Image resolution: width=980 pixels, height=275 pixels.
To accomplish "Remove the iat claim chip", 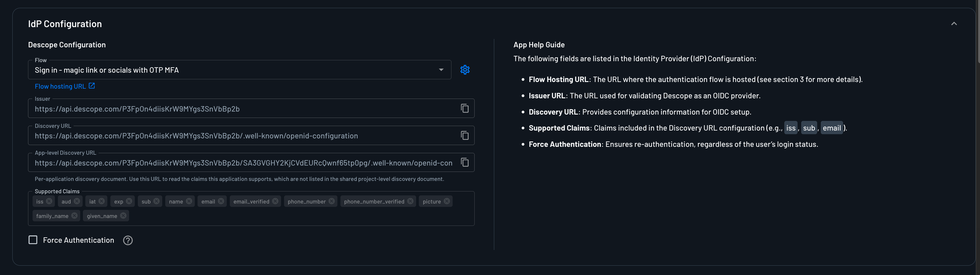I will coord(102,201).
